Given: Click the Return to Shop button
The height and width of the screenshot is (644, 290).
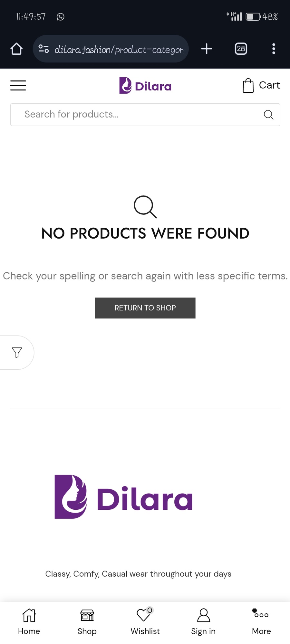Looking at the screenshot, I should (145, 308).
